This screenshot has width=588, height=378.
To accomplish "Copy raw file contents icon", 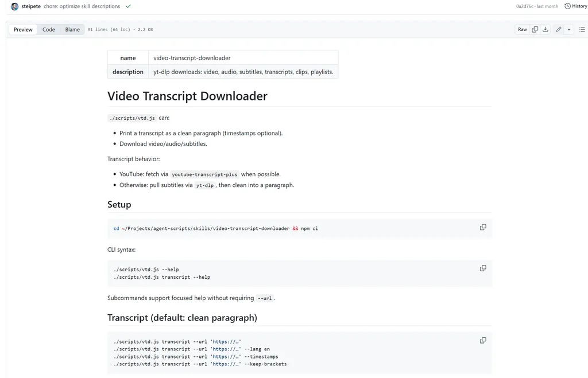I will point(535,29).
